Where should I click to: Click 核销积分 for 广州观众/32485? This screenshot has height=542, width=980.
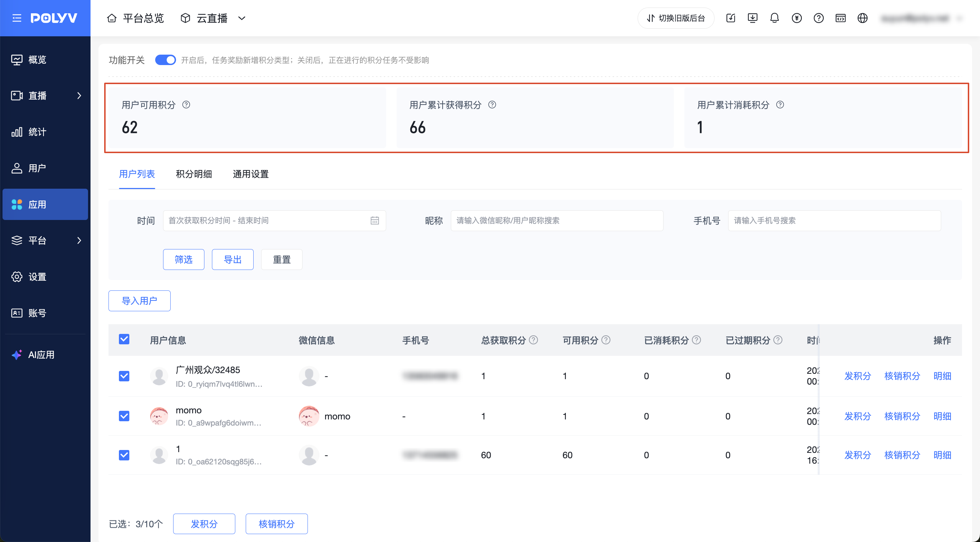tap(902, 376)
